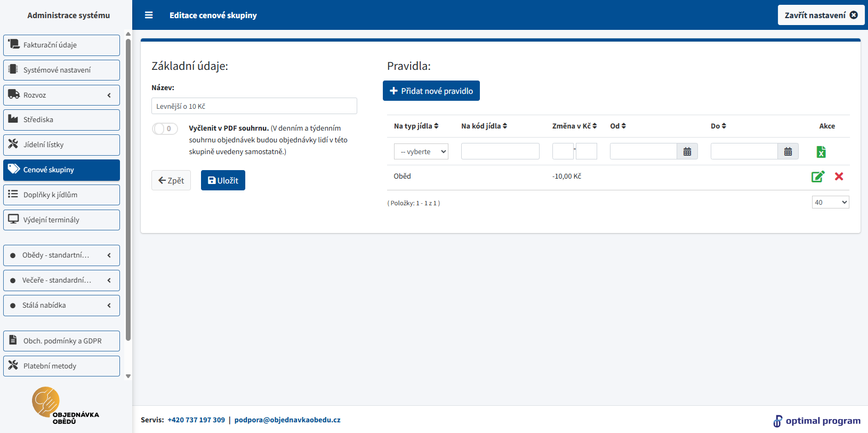This screenshot has width=868, height=433.
Task: Click the hamburger menu icon
Action: (149, 15)
